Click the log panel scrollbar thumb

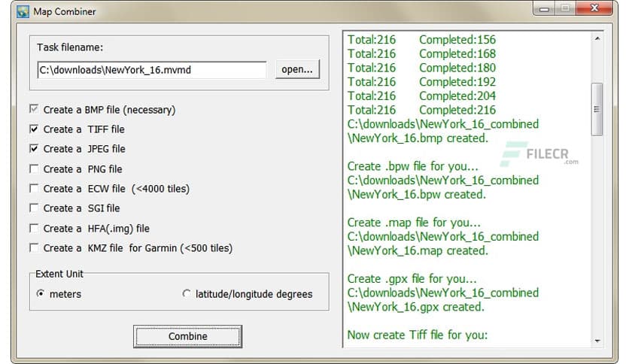(597, 109)
